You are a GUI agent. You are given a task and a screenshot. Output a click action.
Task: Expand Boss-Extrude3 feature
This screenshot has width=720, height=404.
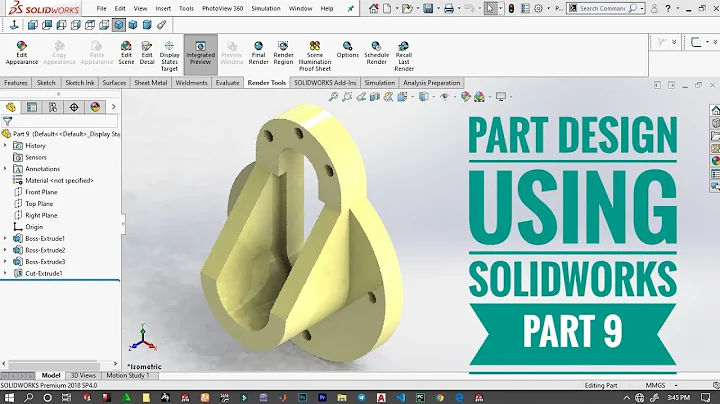coord(5,262)
